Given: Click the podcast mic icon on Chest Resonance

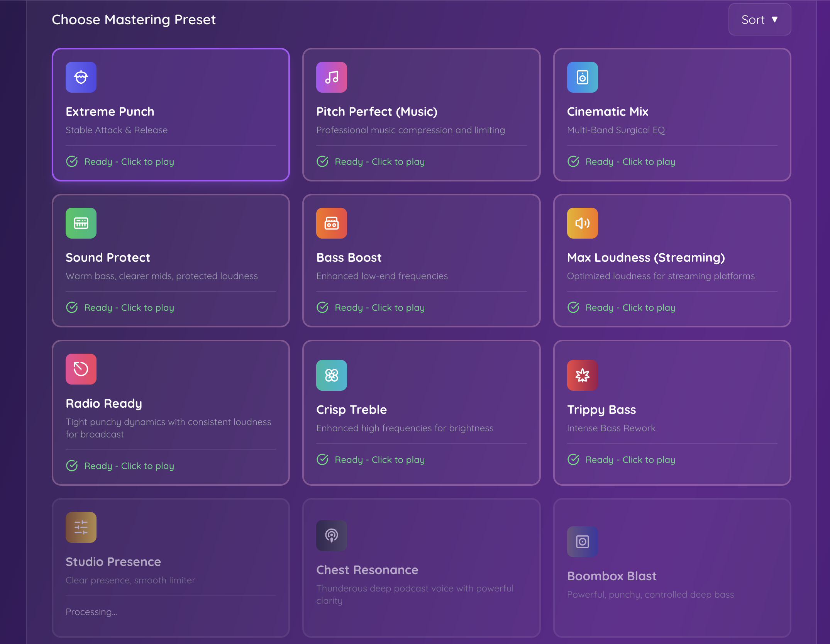Looking at the screenshot, I should click(x=331, y=536).
